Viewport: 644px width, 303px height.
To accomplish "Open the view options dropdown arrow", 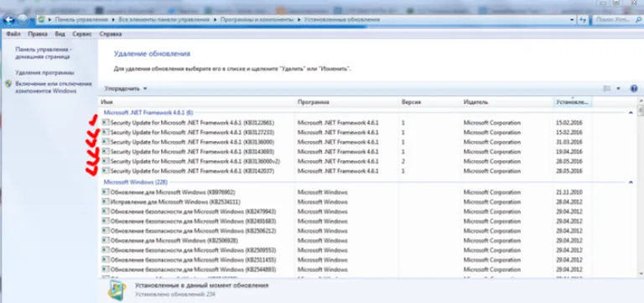I will pos(618,88).
